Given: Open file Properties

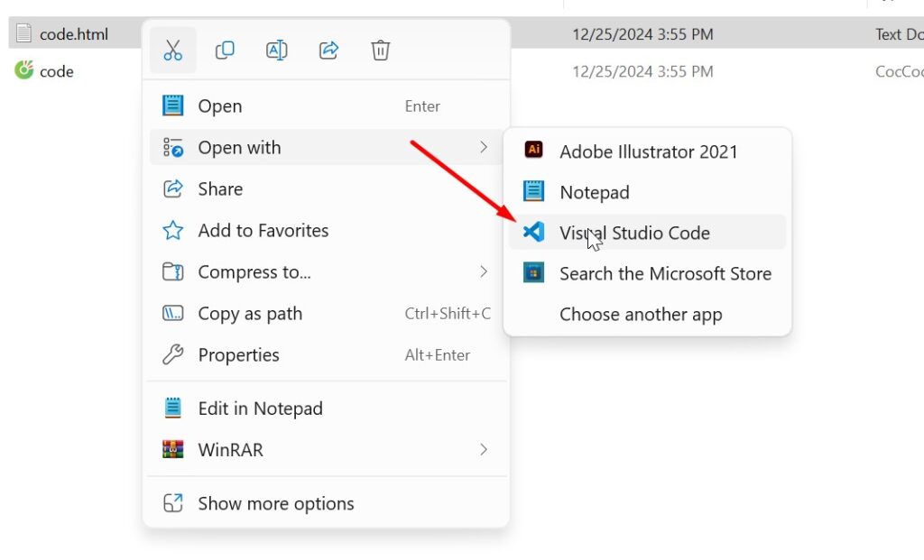Looking at the screenshot, I should 238,355.
